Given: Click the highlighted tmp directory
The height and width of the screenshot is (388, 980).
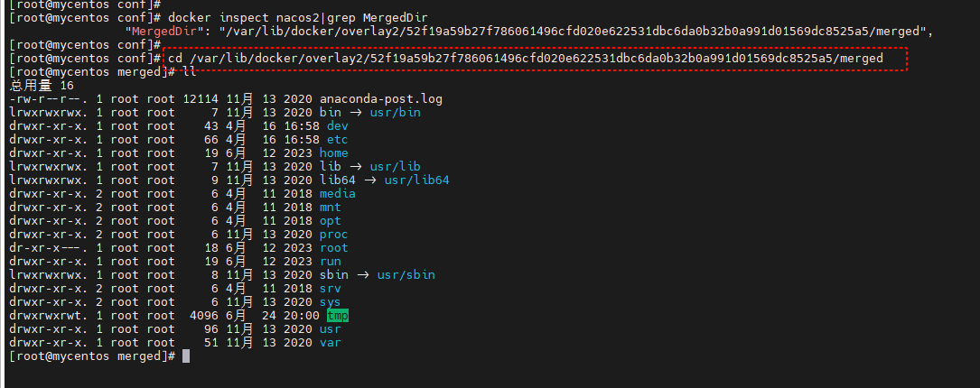Looking at the screenshot, I should pyautogui.click(x=338, y=316).
